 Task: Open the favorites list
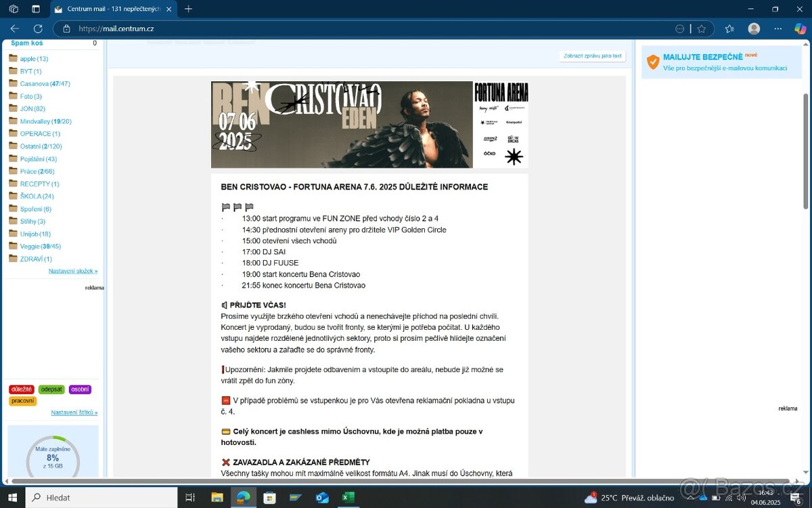(x=729, y=28)
